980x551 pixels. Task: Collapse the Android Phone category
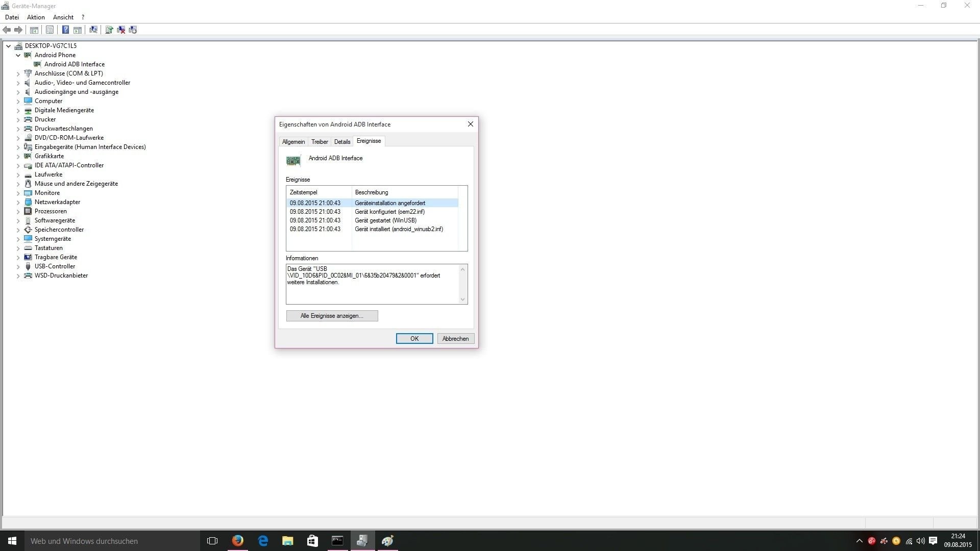18,55
